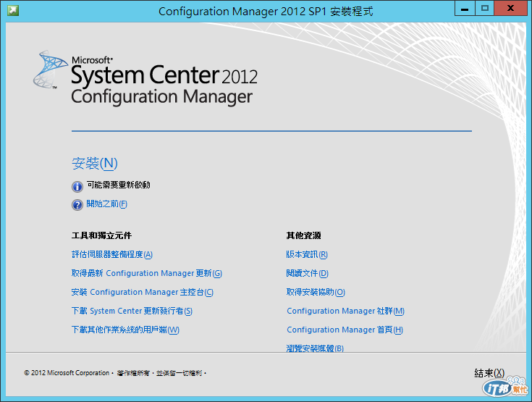Close the Configuration Manager setup window
The width and height of the screenshot is (532, 402).
click(x=510, y=9)
